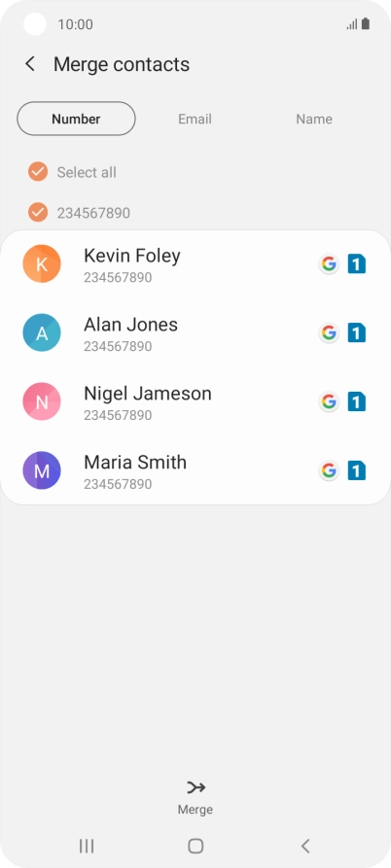Tap Alan Jones's Google account icon
The image size is (391, 868).
[x=329, y=332]
